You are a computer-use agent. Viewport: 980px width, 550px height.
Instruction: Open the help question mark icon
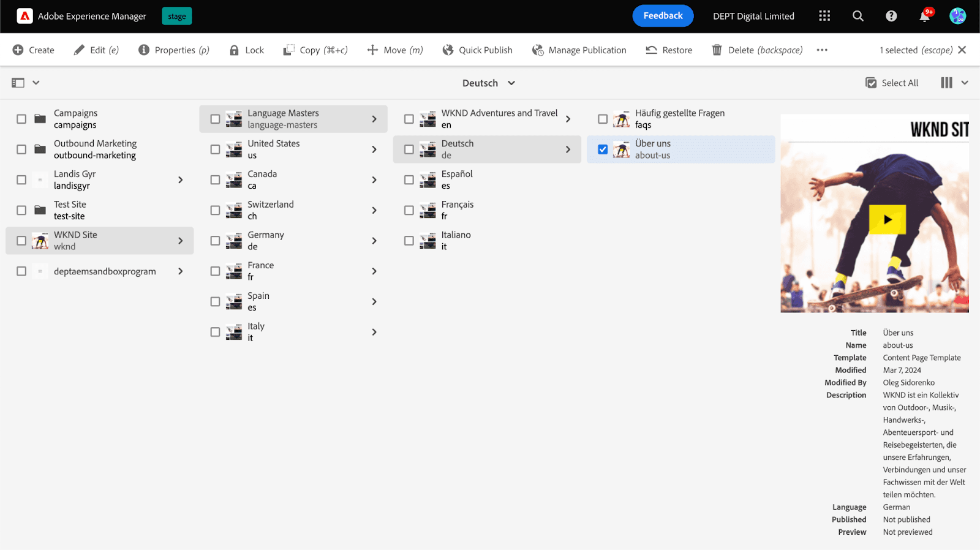tap(891, 17)
